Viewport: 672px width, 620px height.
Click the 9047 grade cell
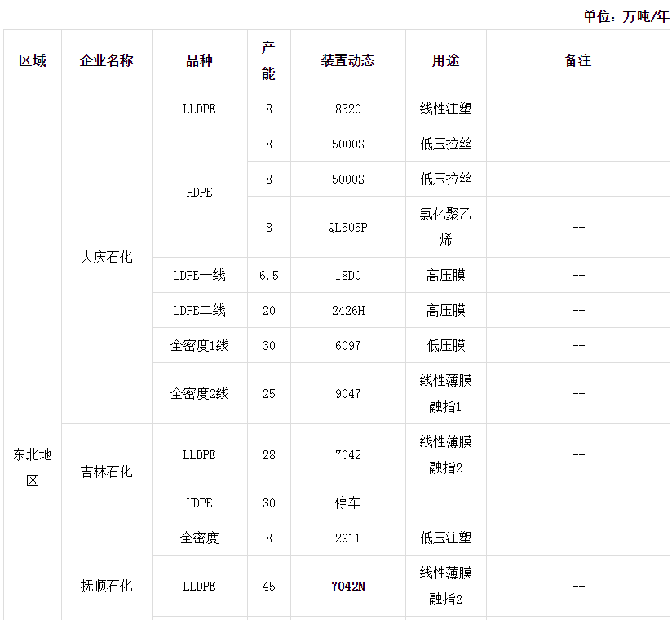[348, 393]
